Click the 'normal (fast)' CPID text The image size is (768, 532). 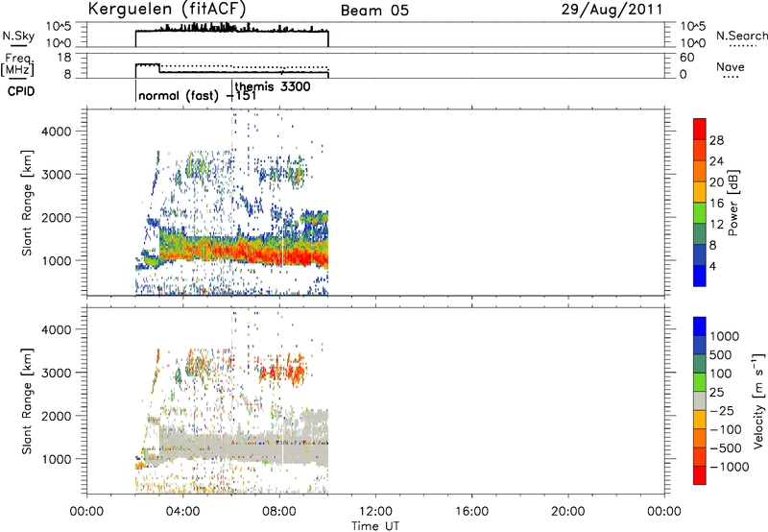coord(179,95)
